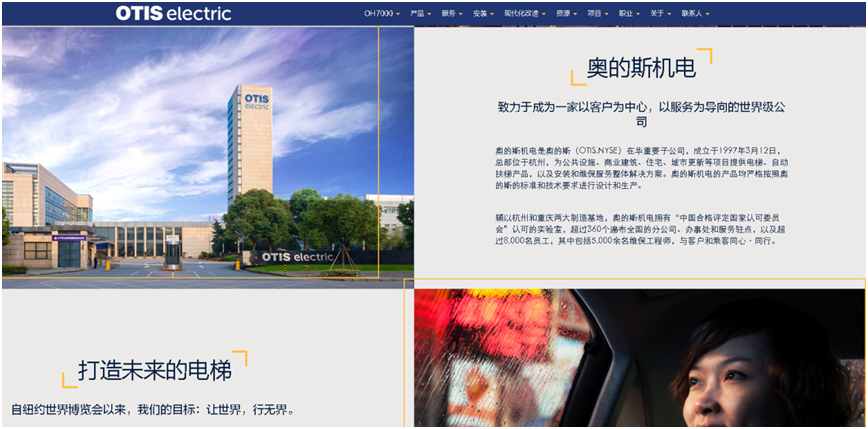Viewport: 868px width, 429px height.
Task: Click the OTIS electric sign on tower
Action: tap(249, 102)
